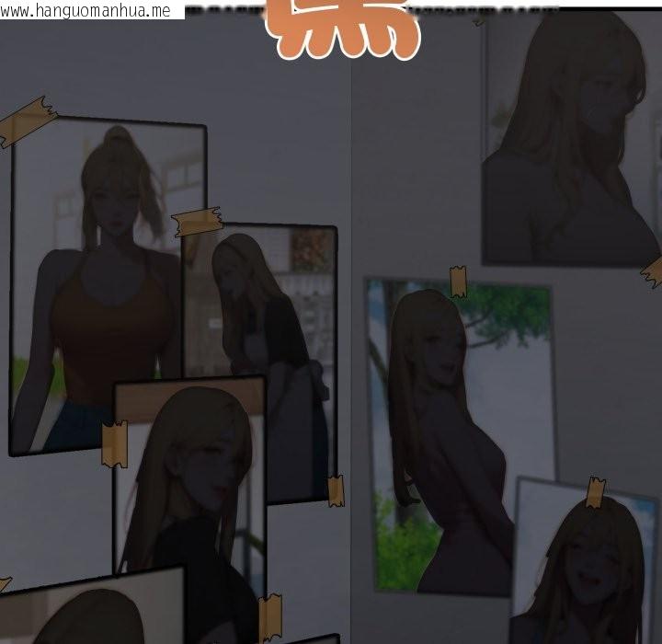The image size is (662, 644).
Task: Click the tape atop the green trees photo
Action: point(457,281)
